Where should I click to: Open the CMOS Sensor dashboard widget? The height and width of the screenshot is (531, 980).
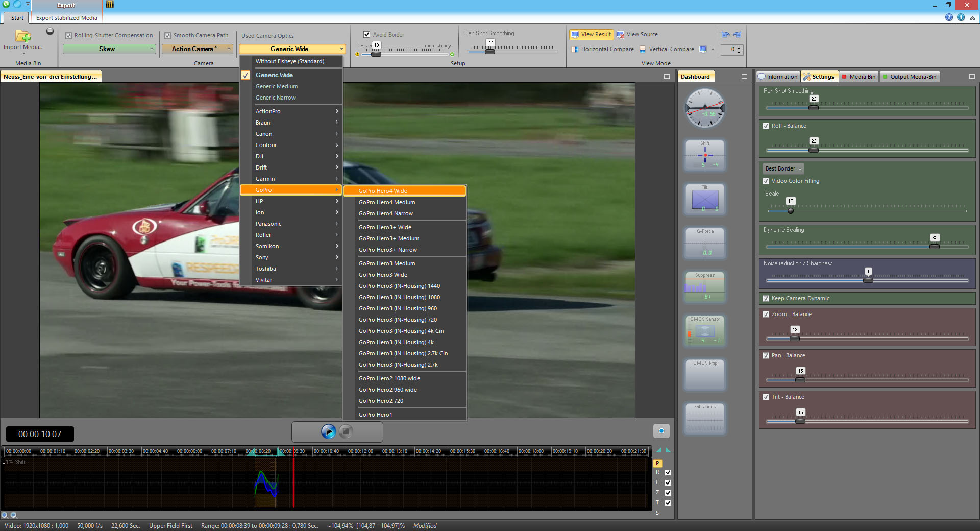click(705, 331)
